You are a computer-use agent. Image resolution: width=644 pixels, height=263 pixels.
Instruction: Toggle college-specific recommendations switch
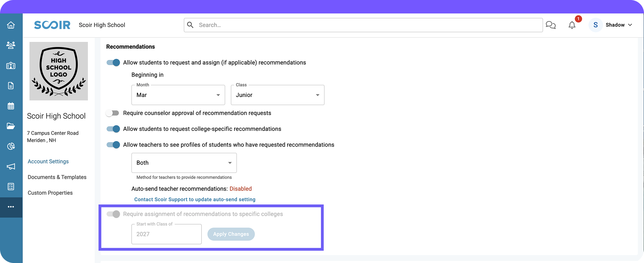(113, 129)
